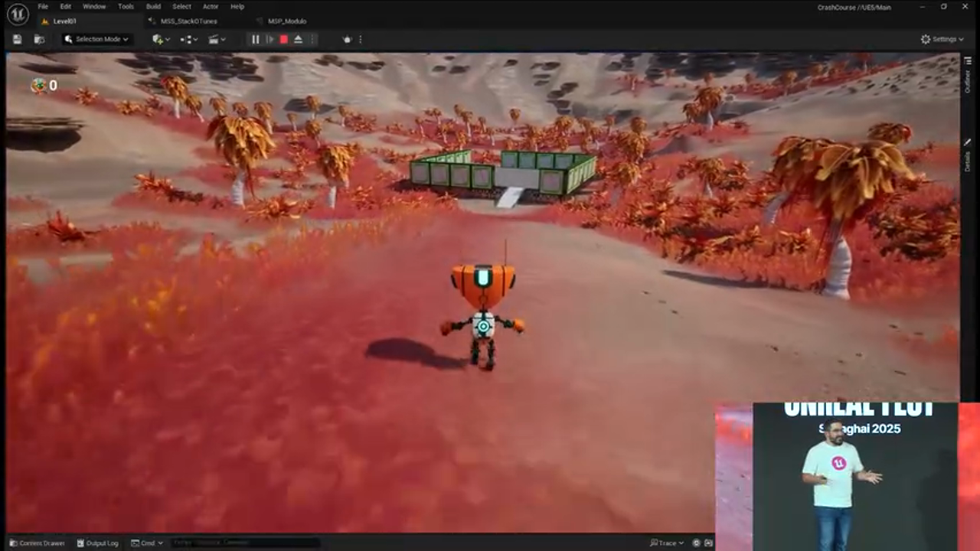Select the Level01 asset tab

tap(64, 21)
